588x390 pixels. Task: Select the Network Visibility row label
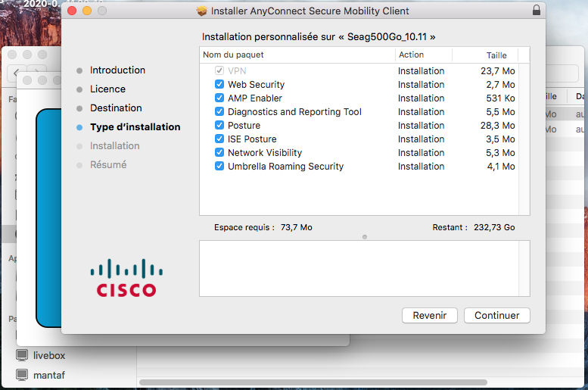(265, 153)
